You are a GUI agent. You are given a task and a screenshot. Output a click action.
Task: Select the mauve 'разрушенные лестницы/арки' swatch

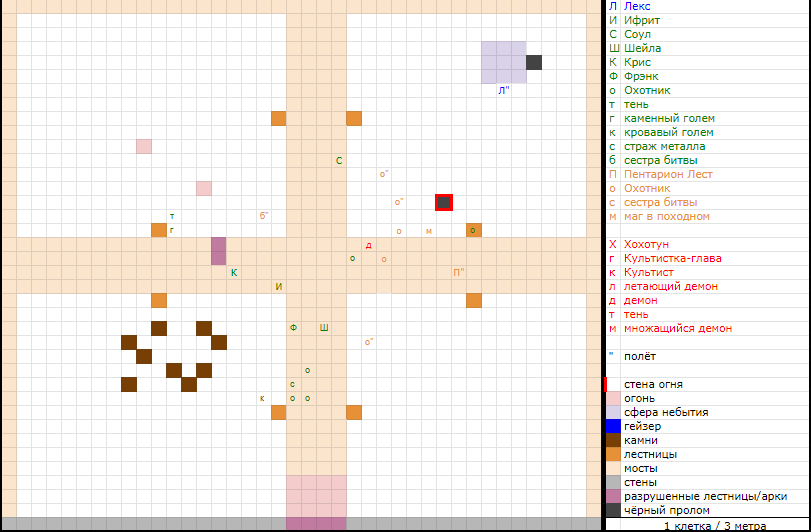613,496
